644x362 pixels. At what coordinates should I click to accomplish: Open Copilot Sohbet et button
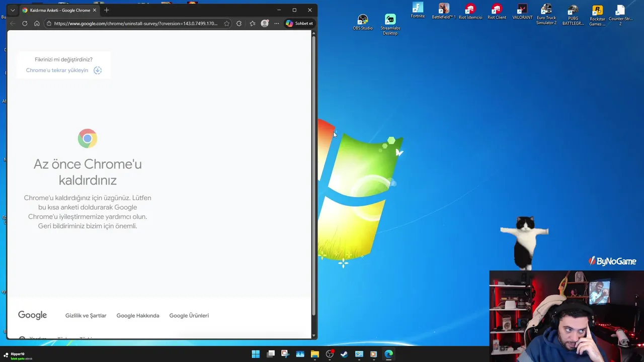tap(299, 24)
